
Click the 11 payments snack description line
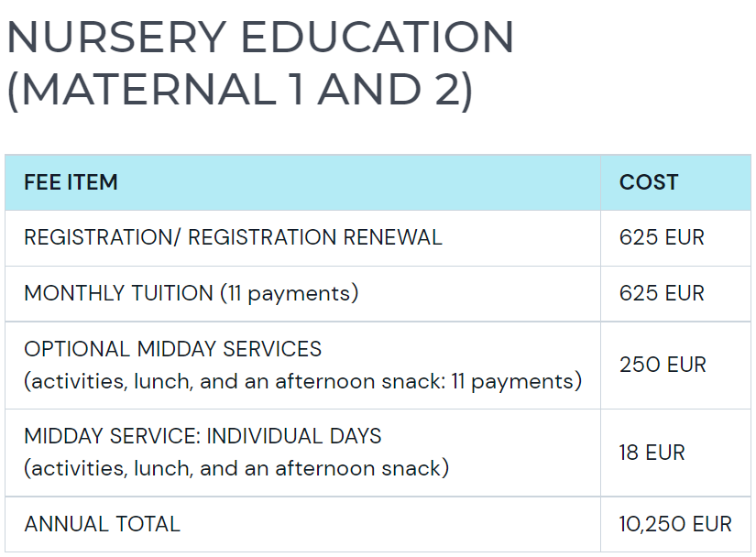(302, 382)
